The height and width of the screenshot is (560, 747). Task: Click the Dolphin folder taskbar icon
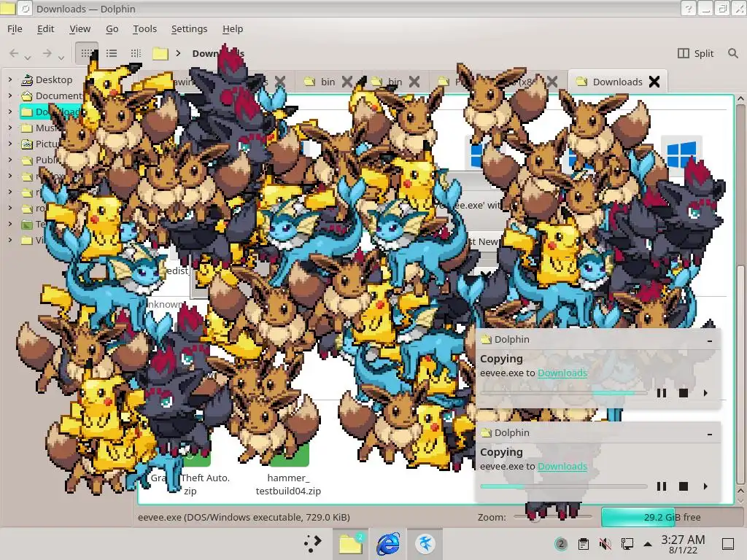click(351, 543)
